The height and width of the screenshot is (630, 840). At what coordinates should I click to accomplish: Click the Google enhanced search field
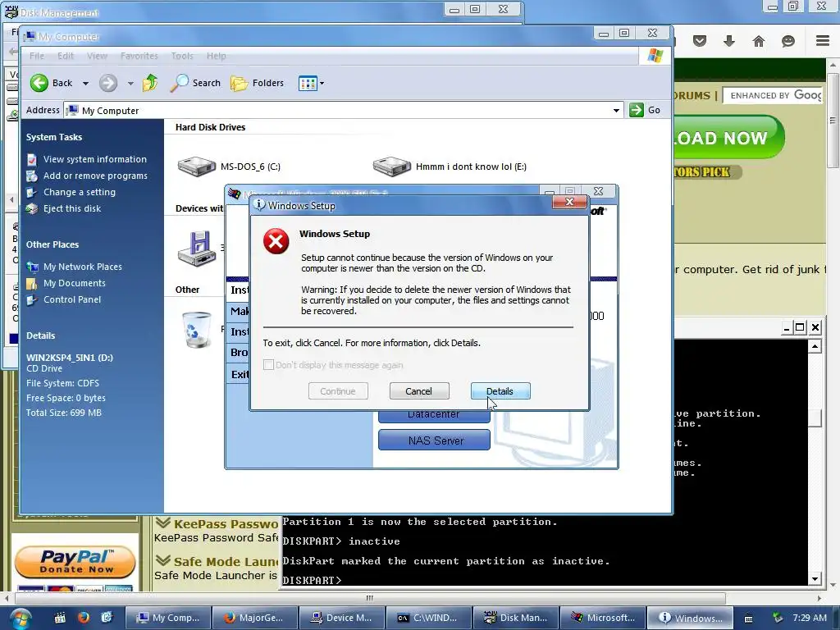(773, 95)
